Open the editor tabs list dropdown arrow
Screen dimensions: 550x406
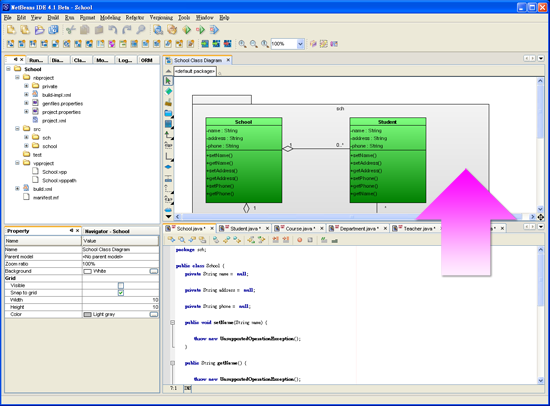pos(541,227)
